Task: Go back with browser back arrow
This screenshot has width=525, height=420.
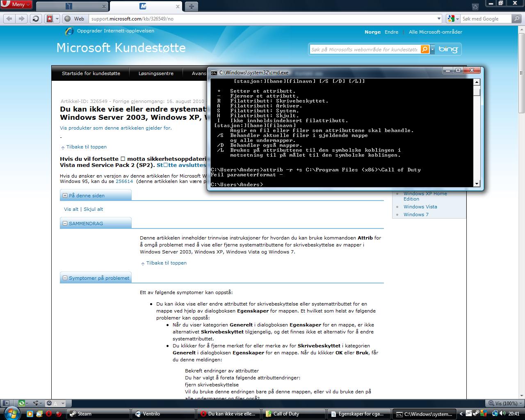Action: [x=9, y=18]
